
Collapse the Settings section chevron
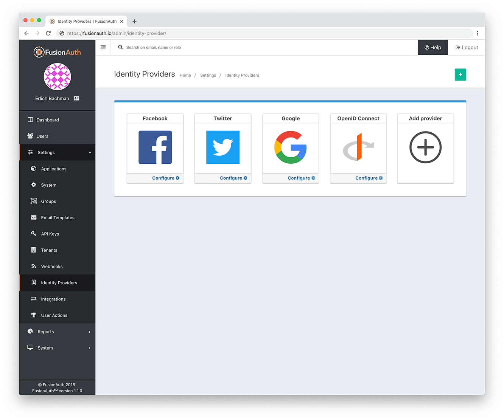[90, 152]
